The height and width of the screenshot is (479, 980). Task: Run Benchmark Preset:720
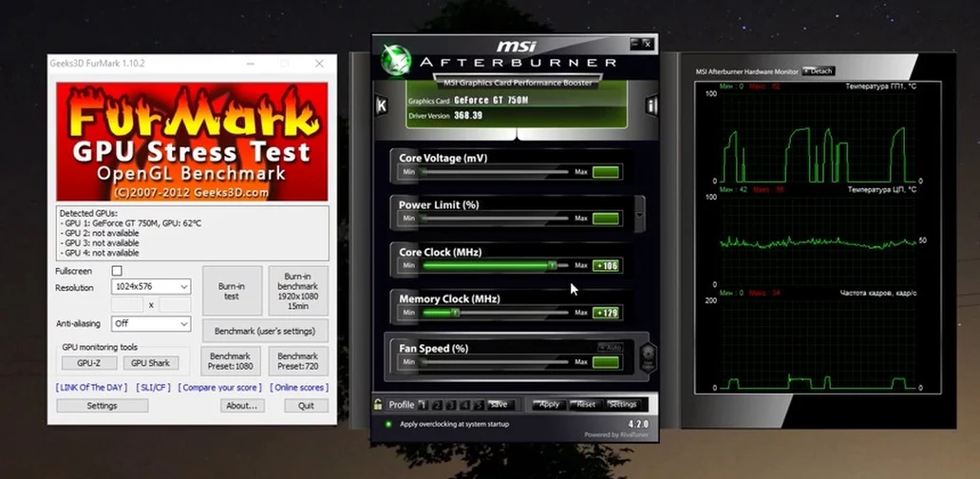[x=298, y=361]
